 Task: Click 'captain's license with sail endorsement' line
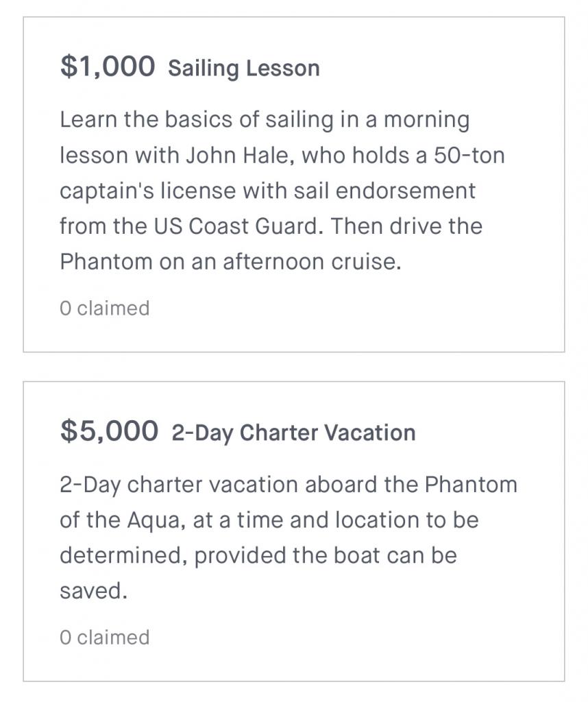(x=267, y=191)
